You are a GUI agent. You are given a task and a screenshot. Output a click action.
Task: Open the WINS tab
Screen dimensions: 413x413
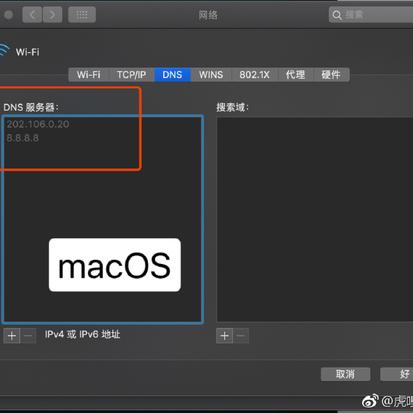pos(211,75)
